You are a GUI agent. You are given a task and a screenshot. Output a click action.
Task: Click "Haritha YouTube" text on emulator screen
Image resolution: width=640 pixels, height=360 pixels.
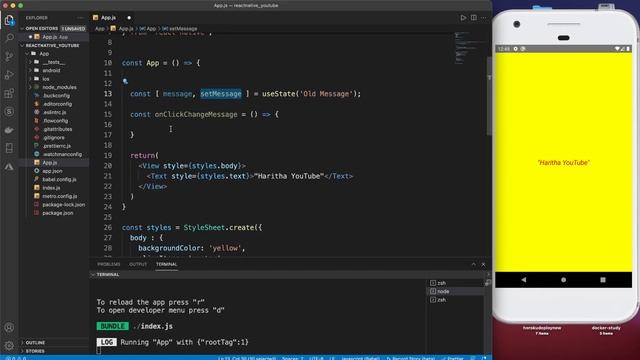click(564, 162)
